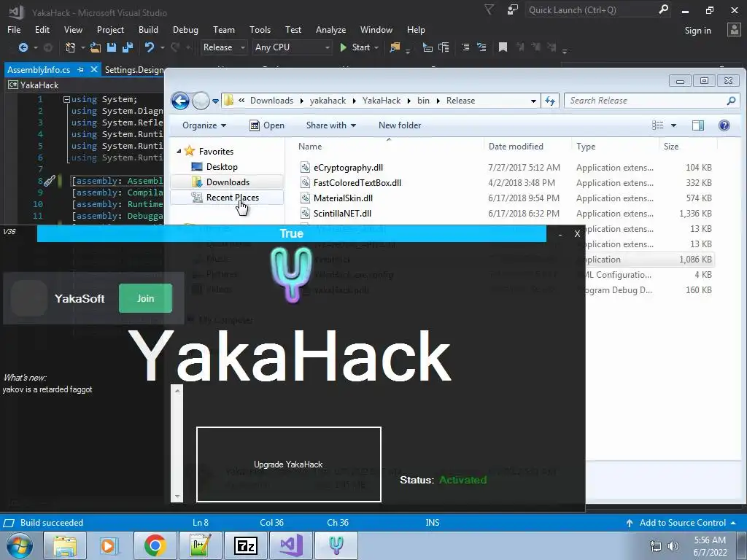Click Navigate Backward arrow in Visual Studio toolbar
The width and height of the screenshot is (747, 560).
[x=23, y=47]
